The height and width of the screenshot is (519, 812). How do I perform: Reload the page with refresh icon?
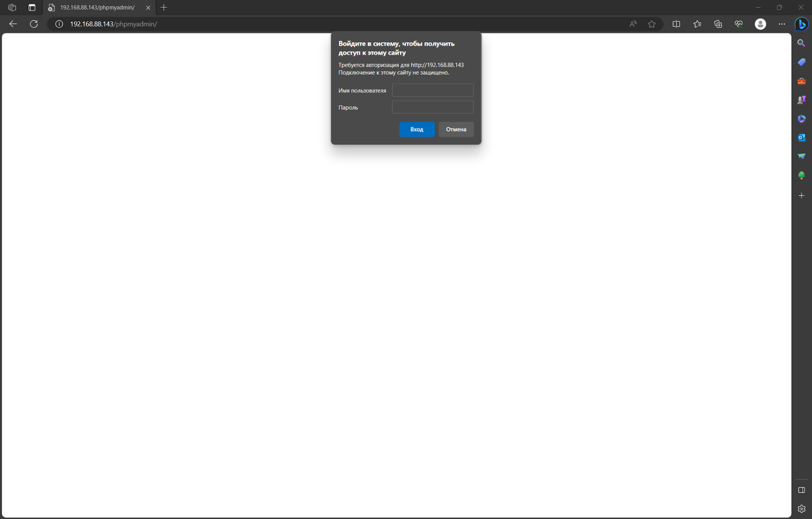point(34,24)
